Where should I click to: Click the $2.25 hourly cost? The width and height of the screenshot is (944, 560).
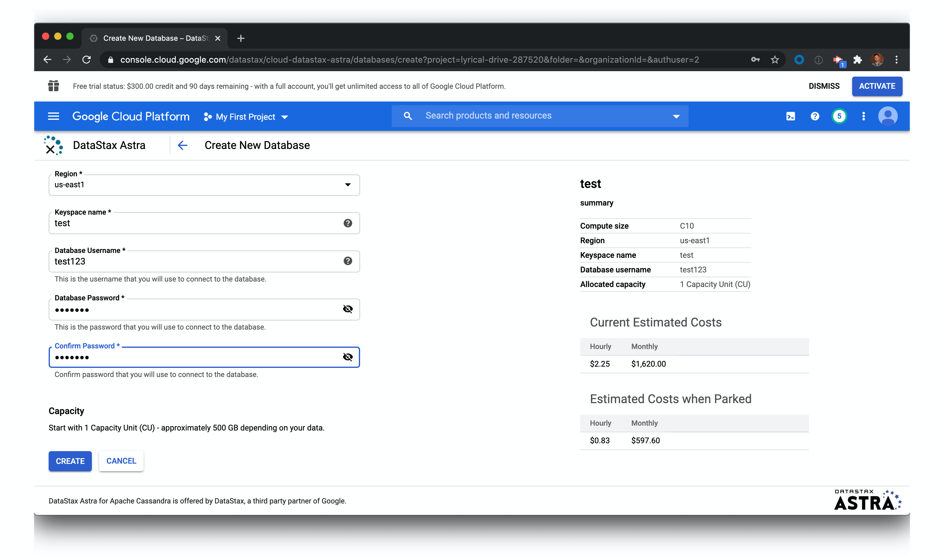[x=600, y=364]
